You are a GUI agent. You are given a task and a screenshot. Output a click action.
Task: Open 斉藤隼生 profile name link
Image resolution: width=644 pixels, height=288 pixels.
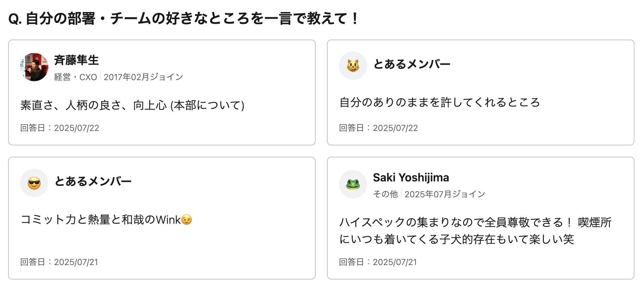point(76,60)
